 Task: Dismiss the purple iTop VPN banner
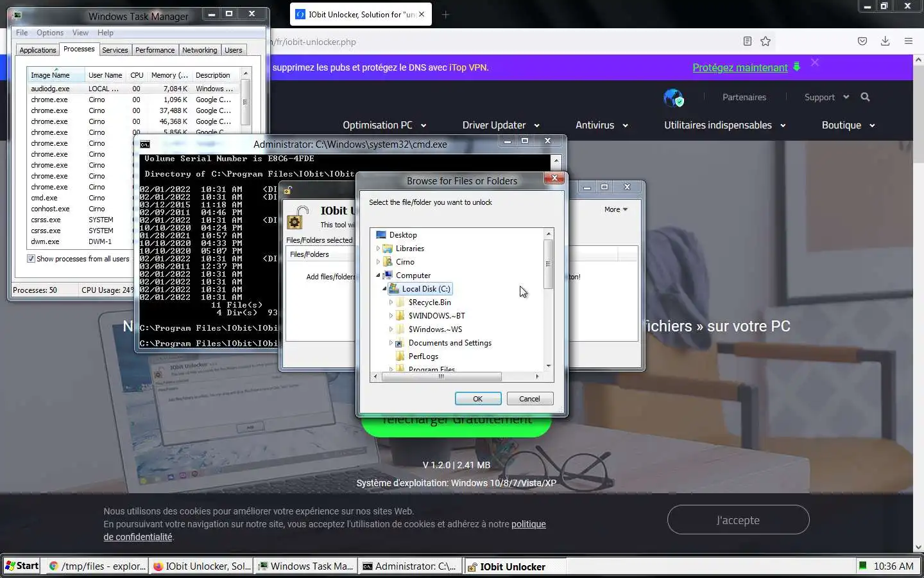point(815,63)
